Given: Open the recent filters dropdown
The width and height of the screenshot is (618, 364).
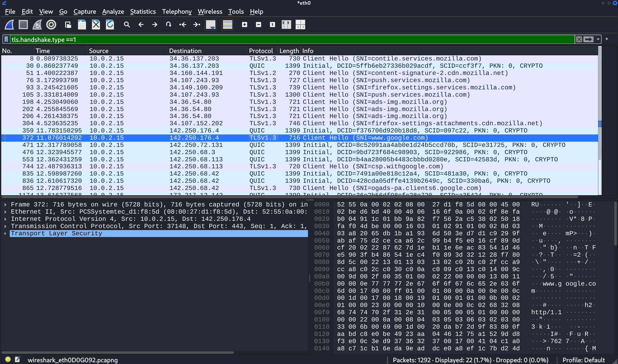Looking at the screenshot, I should click(598, 39).
